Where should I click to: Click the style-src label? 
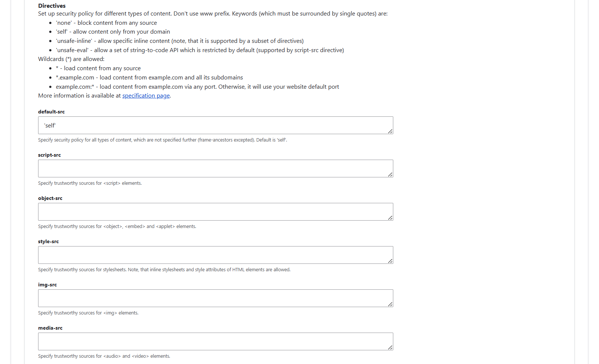(x=48, y=241)
